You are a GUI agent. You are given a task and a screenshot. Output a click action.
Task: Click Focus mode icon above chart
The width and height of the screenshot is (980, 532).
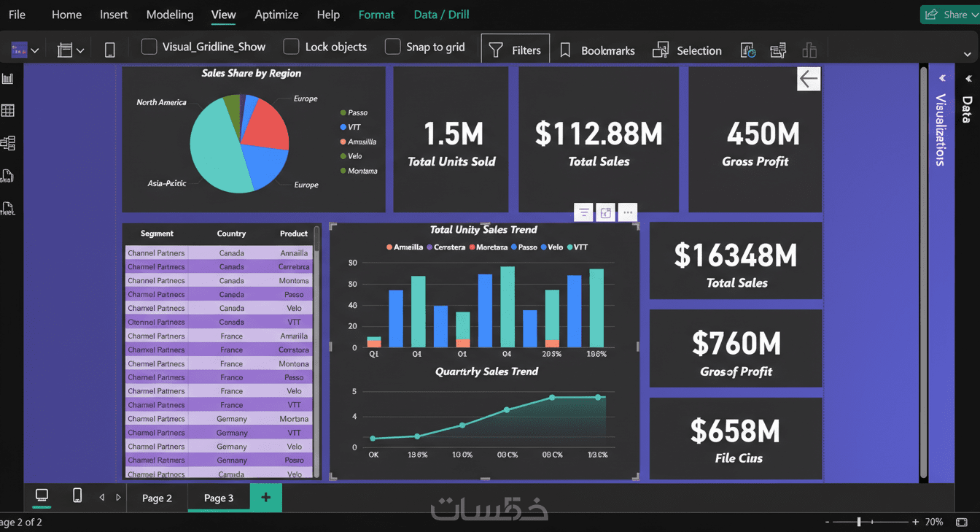pos(605,213)
